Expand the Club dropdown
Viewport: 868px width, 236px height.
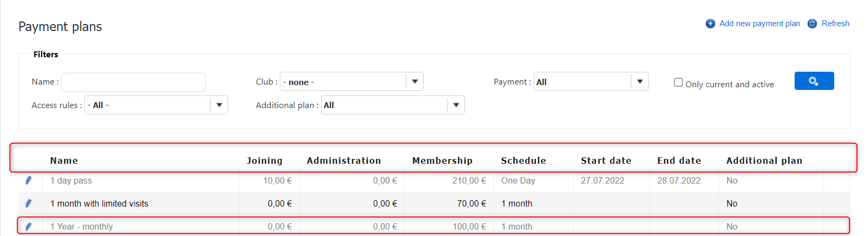tap(415, 82)
